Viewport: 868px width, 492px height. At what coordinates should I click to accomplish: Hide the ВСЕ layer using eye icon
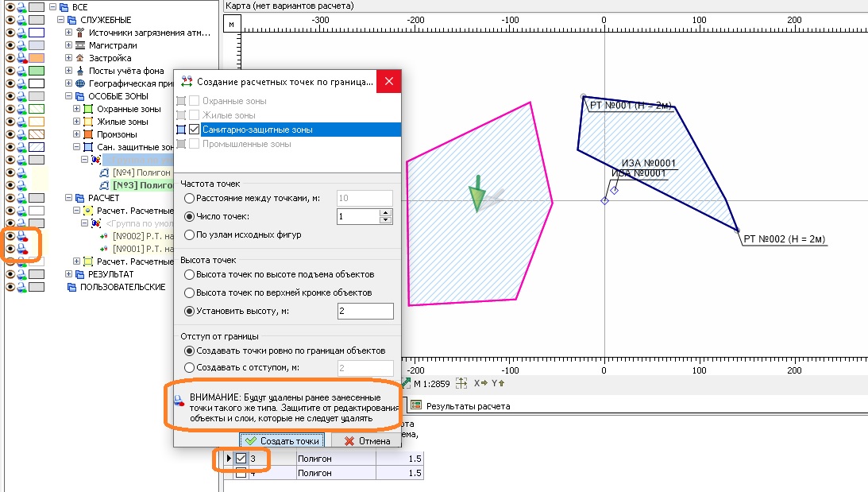click(10, 7)
